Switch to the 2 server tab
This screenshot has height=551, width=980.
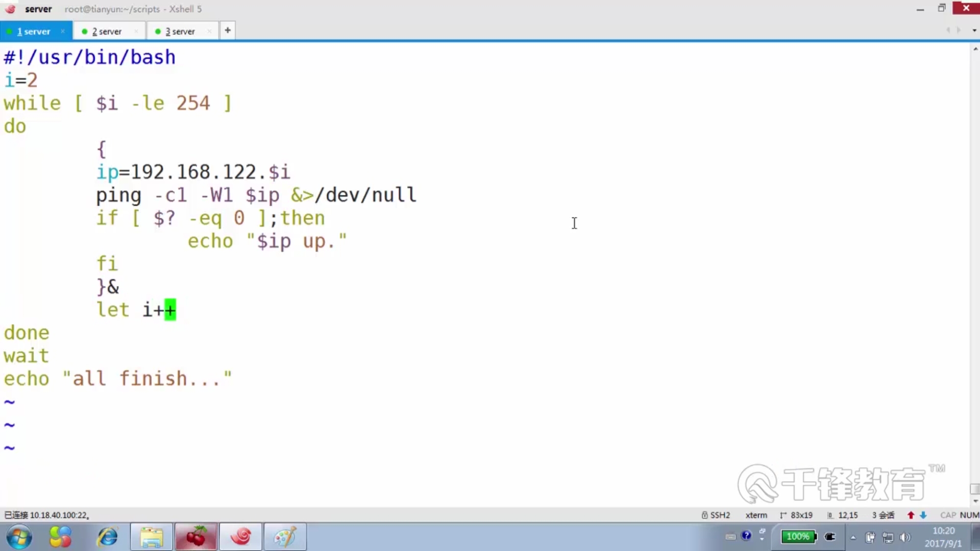click(x=106, y=31)
